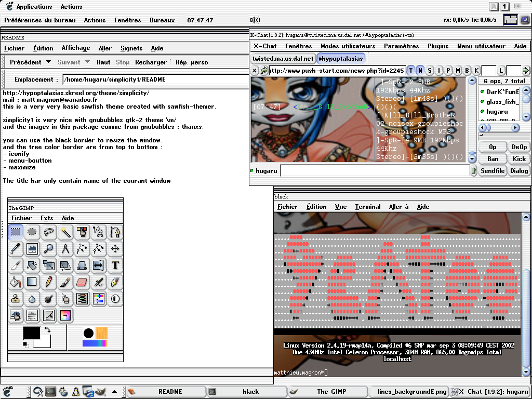
Task: Toggle the M moderated channel mode
Action: (458, 71)
